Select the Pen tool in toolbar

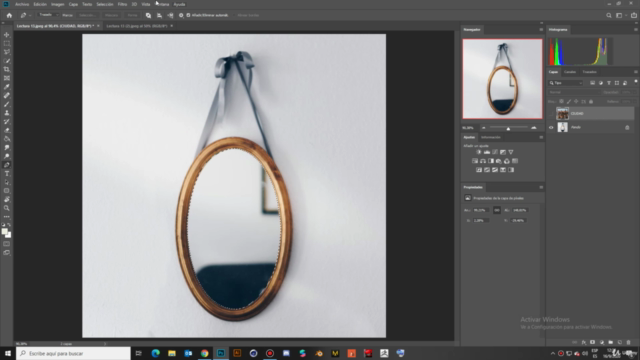[7, 165]
